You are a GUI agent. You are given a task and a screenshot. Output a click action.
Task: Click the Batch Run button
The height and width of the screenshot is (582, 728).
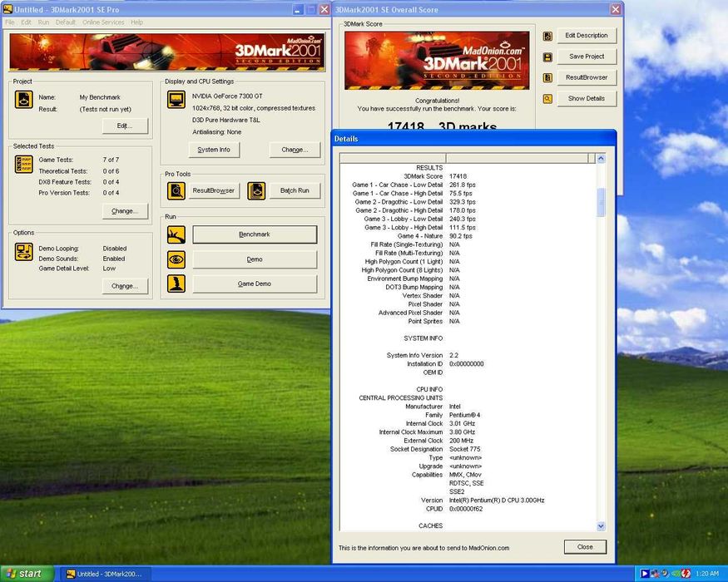pos(295,190)
